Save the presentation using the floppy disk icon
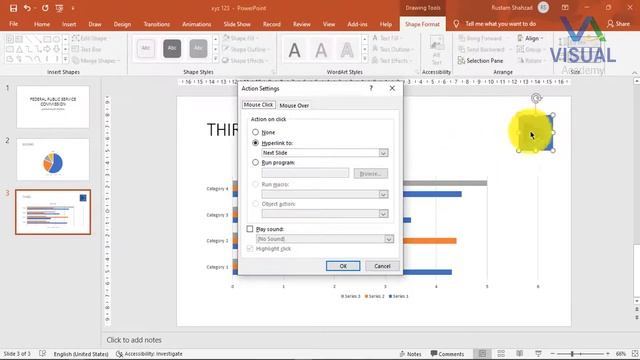 pos(13,8)
